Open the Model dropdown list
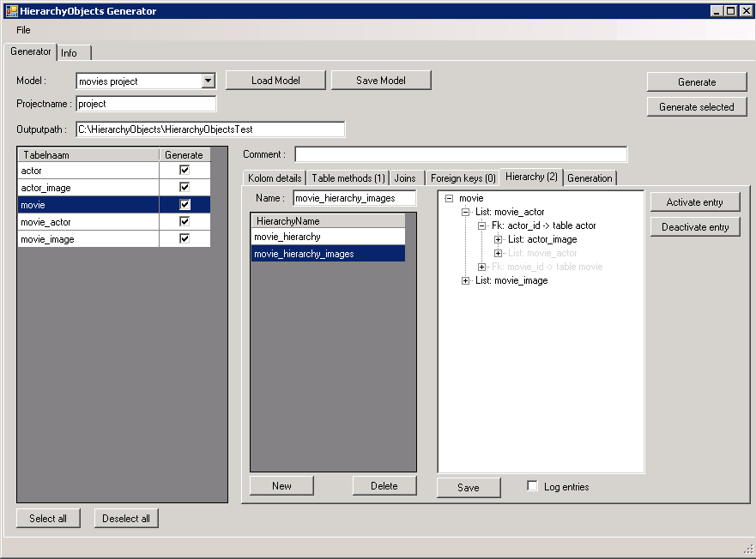The image size is (756, 559). pos(208,81)
